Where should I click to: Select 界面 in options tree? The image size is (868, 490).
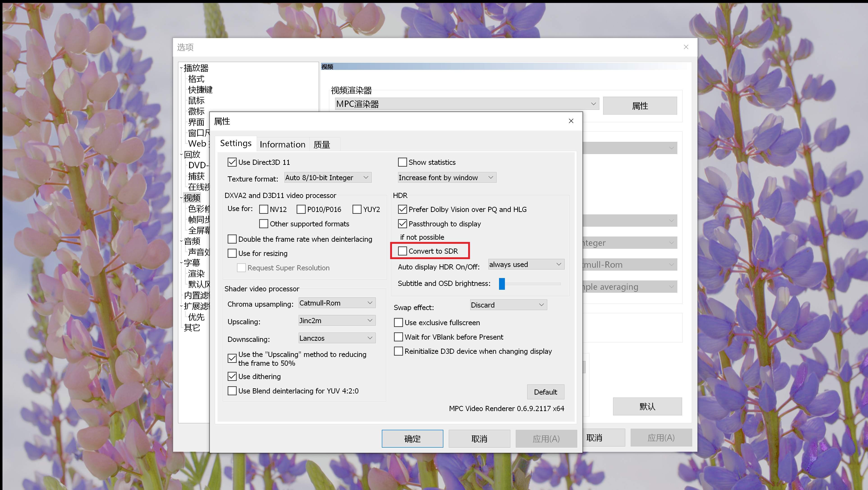point(196,122)
